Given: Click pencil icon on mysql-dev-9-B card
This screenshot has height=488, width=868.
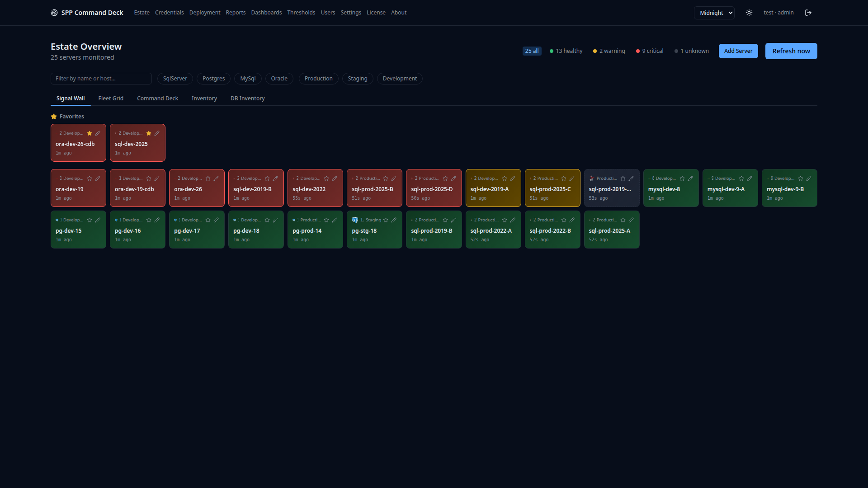Looking at the screenshot, I should [809, 178].
